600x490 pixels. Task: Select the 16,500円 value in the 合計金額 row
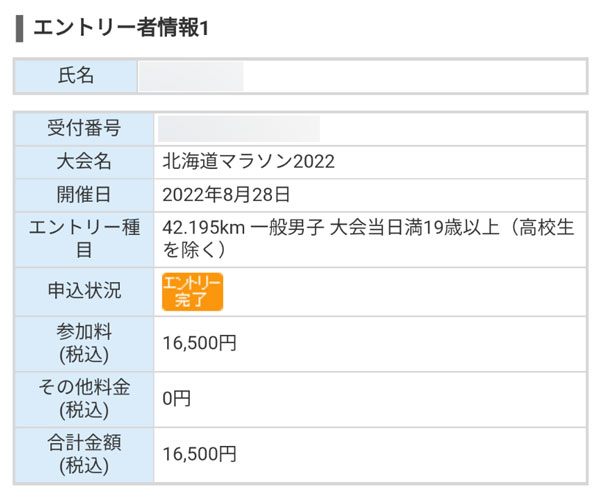click(200, 454)
